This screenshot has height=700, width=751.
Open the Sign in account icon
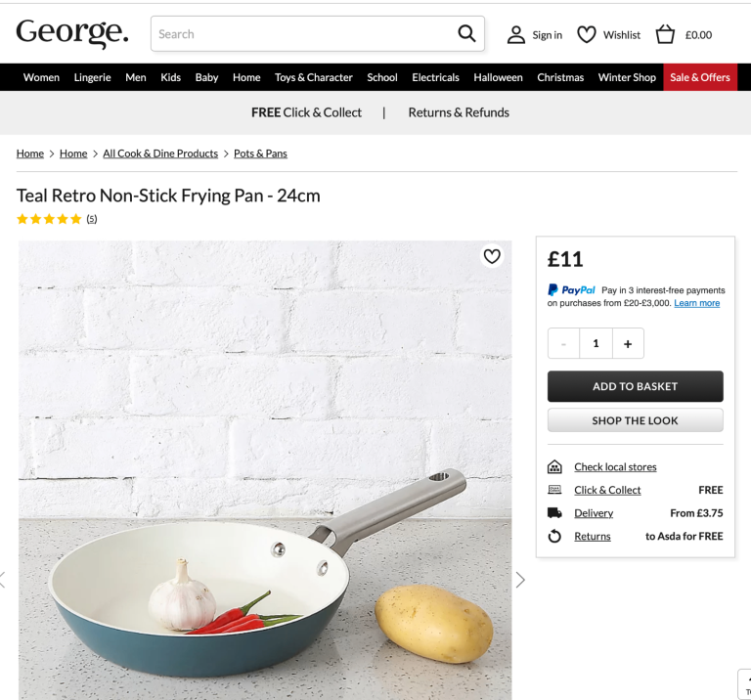pos(516,35)
